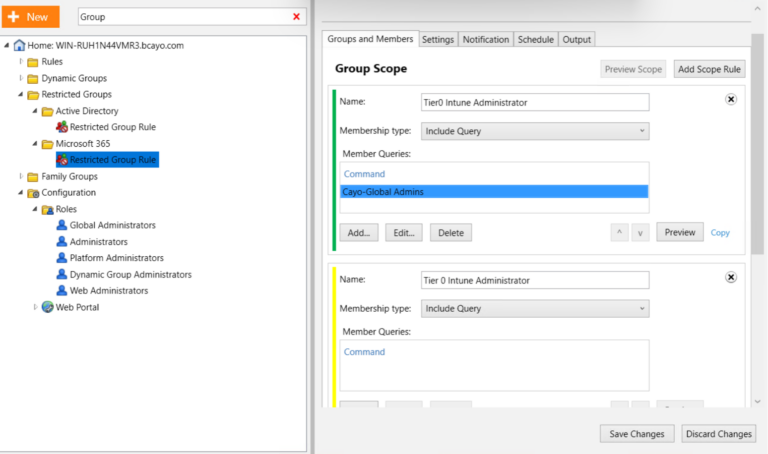Screen dimensions: 768x454
Task: Expand the Rules tree node
Action: pos(21,62)
